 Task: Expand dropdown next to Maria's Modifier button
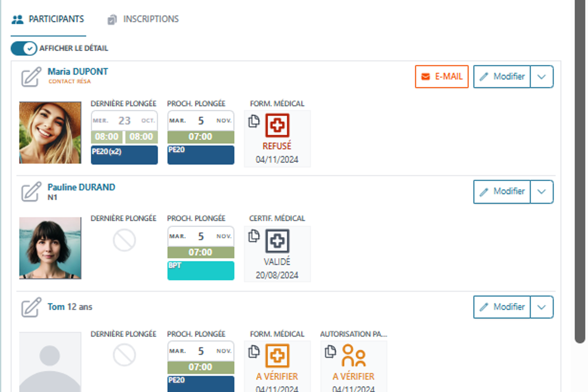pos(541,77)
